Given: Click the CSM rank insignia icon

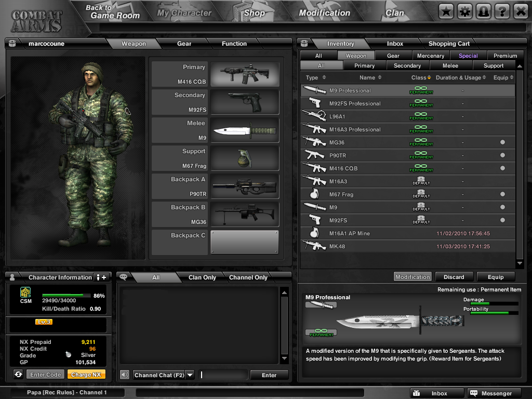Looking at the screenshot, I should click(25, 292).
